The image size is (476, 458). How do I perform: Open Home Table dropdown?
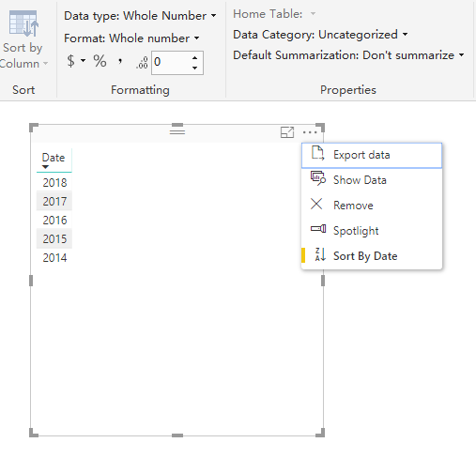pos(274,14)
